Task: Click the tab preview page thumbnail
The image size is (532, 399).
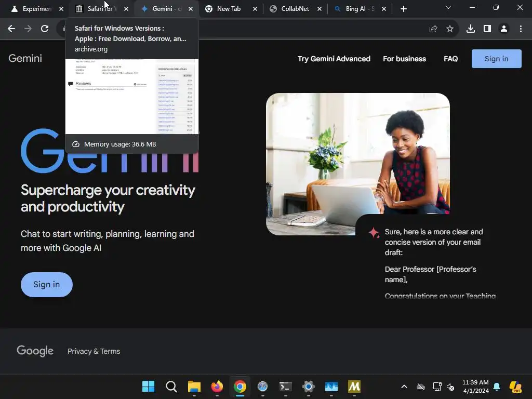Action: (x=132, y=97)
